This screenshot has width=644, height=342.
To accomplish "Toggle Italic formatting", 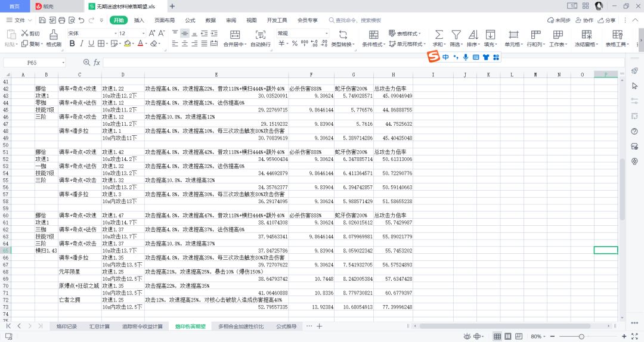I will tap(82, 43).
